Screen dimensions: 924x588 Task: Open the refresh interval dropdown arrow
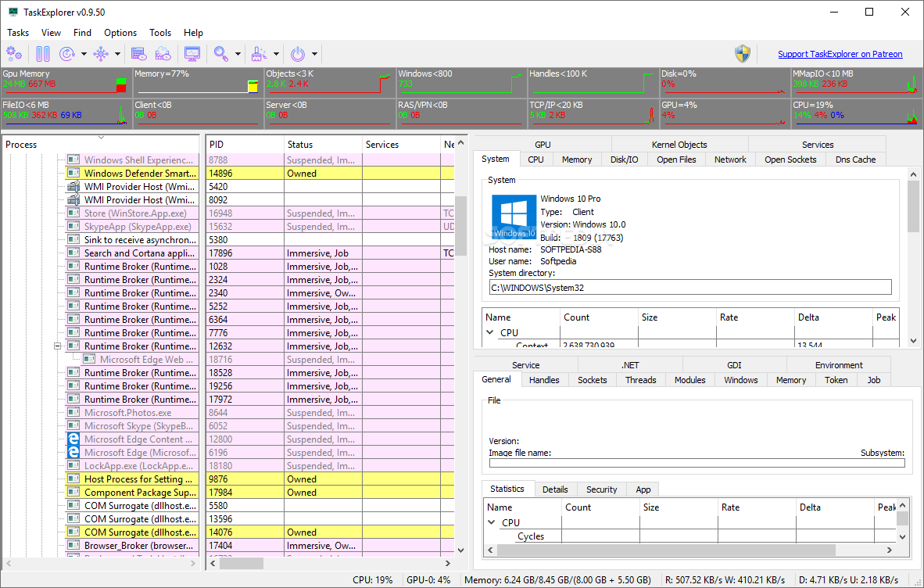(x=83, y=53)
